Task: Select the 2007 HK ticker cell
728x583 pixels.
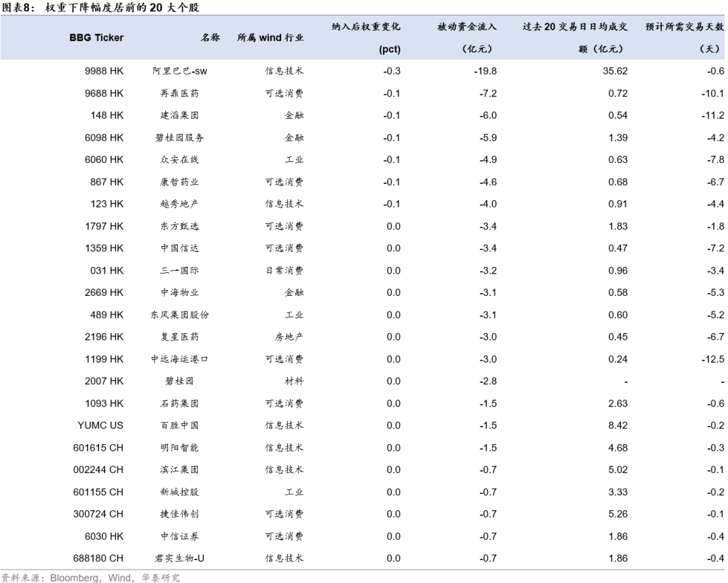Action: [104, 381]
